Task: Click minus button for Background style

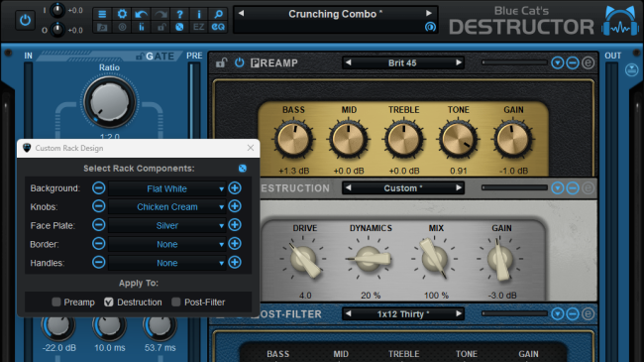Action: [x=98, y=188]
